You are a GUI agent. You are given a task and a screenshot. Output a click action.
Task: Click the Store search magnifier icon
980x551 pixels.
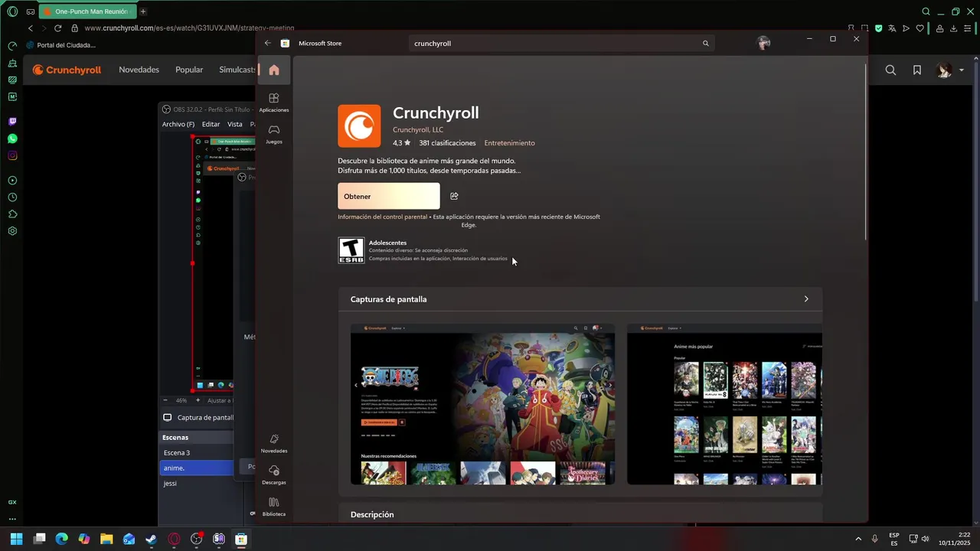[x=705, y=44]
